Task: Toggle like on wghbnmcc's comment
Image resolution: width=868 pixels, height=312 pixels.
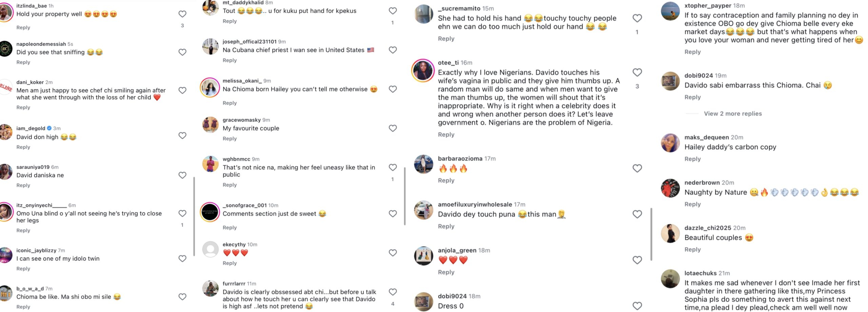Action: [x=393, y=167]
